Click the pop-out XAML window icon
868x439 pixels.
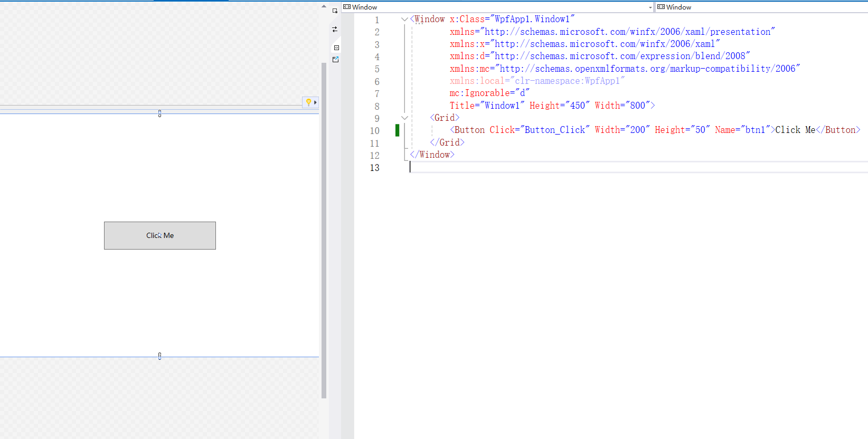(x=335, y=60)
